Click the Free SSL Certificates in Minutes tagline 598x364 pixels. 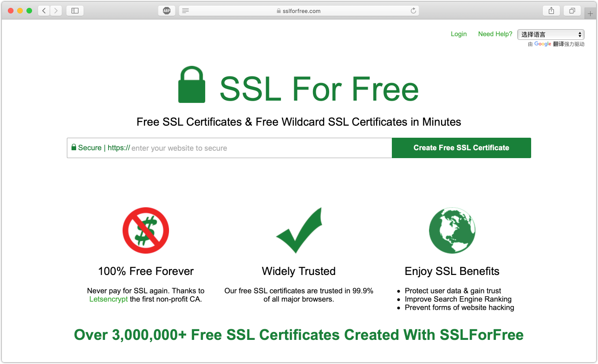(299, 122)
